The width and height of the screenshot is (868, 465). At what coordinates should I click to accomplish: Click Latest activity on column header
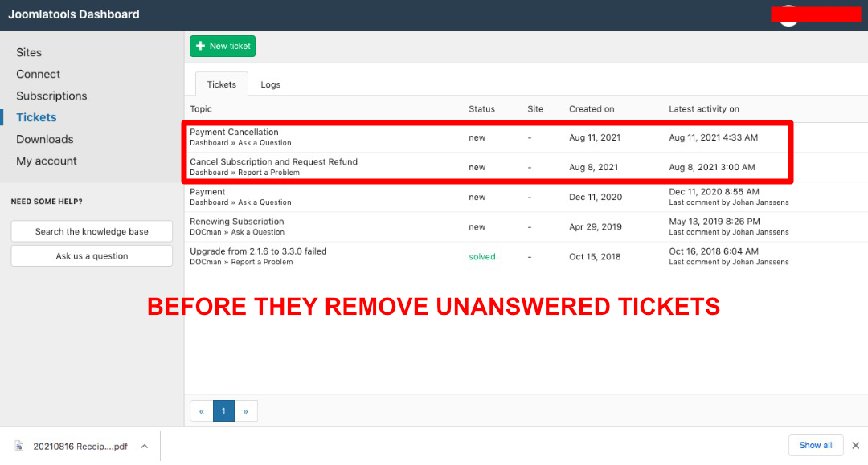click(703, 109)
